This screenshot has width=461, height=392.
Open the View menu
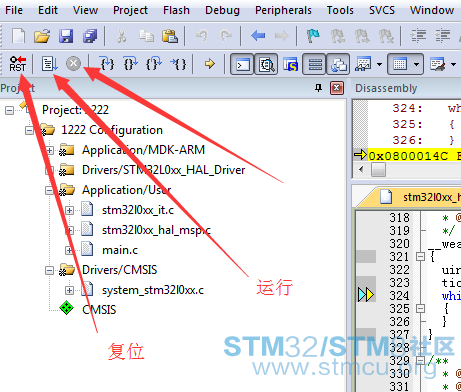point(85,10)
